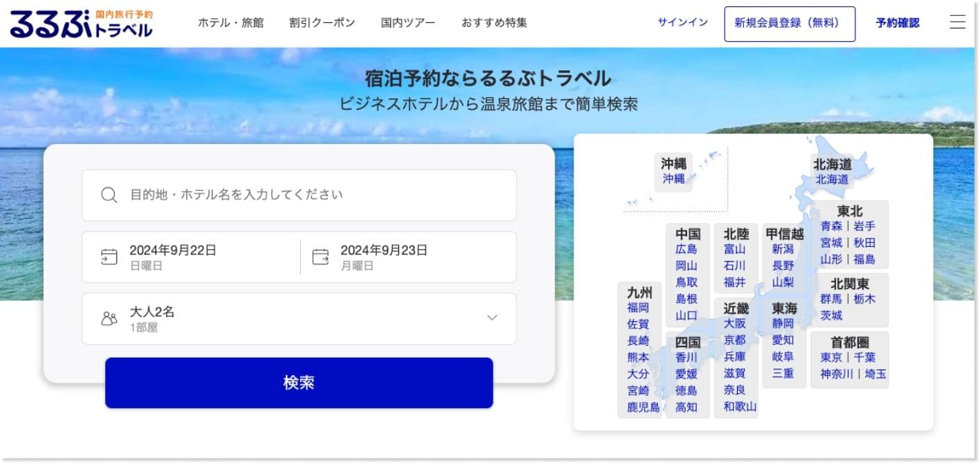980x464 pixels.
Task: Open the おすすめ特集 menu item
Action: 494,23
